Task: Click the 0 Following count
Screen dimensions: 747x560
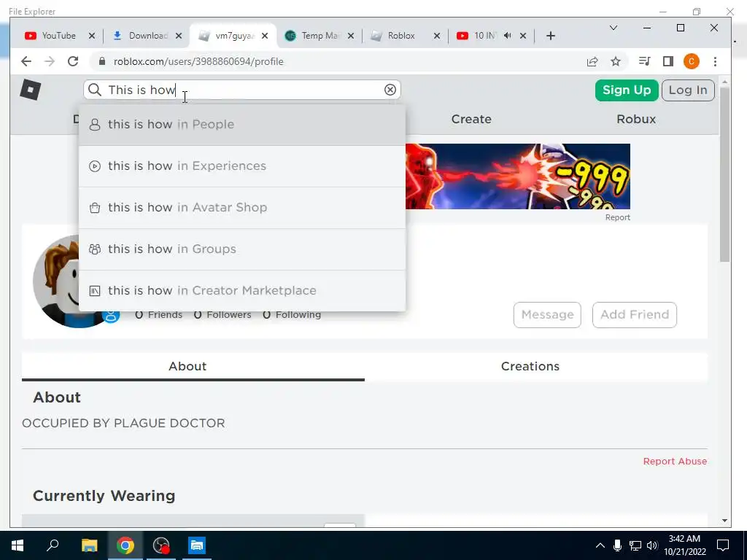Action: (292, 315)
